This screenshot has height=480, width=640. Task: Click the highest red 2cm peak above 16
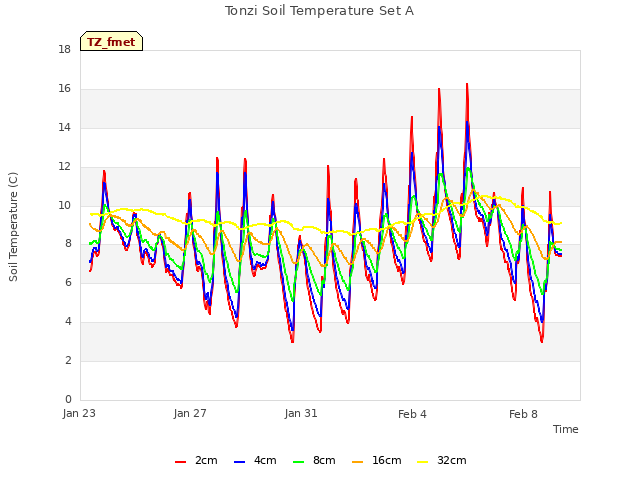(467, 84)
